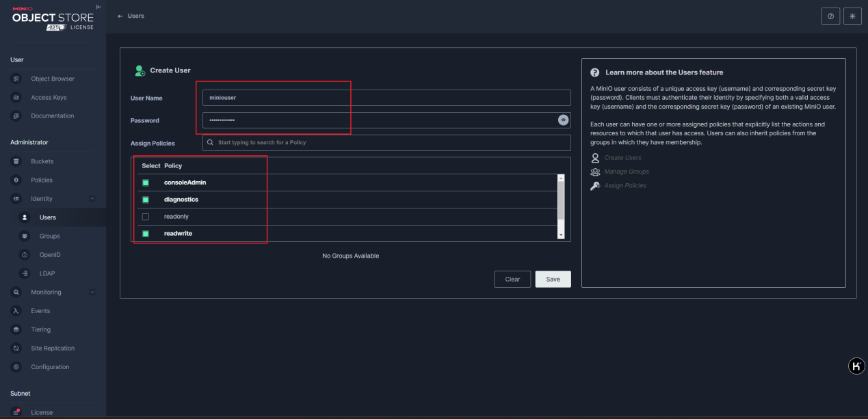Click the Object Browser sidebar icon

pyautogui.click(x=16, y=79)
